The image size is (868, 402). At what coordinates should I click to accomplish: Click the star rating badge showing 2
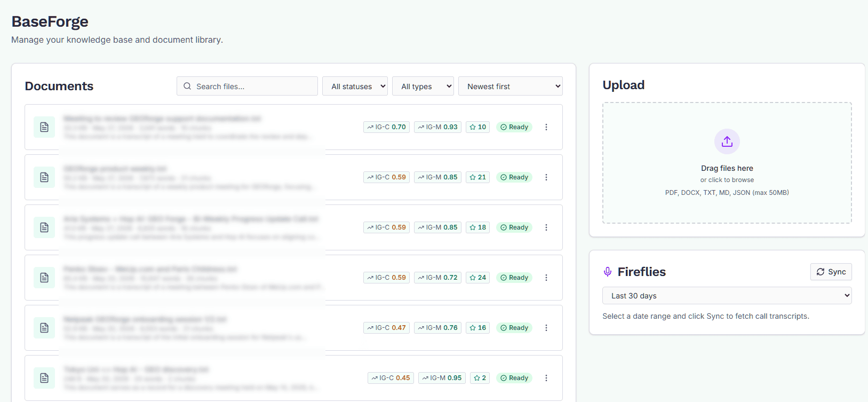point(480,378)
